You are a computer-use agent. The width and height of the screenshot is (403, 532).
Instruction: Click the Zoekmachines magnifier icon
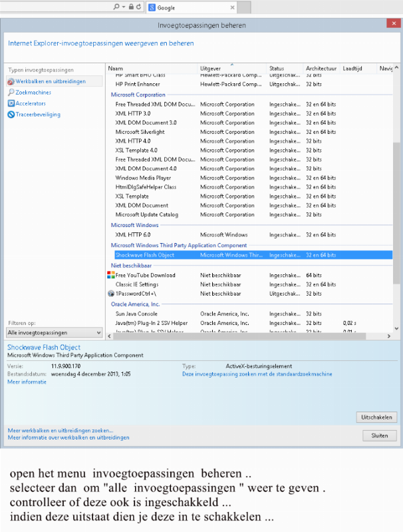point(11,93)
